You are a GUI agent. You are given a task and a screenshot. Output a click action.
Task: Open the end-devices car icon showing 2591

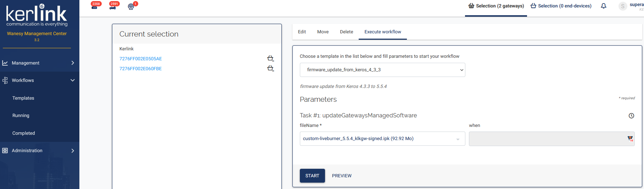click(x=113, y=6)
